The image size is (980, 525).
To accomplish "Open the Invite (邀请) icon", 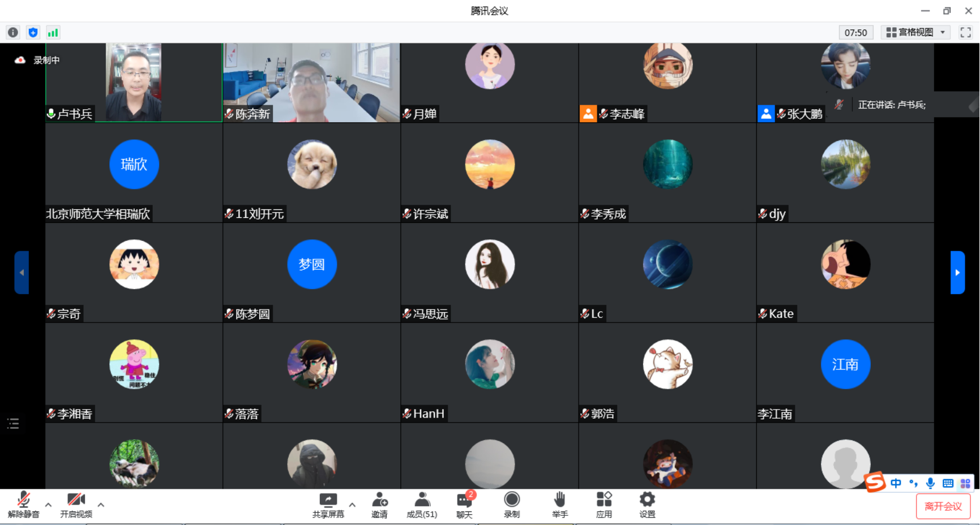I will point(379,505).
